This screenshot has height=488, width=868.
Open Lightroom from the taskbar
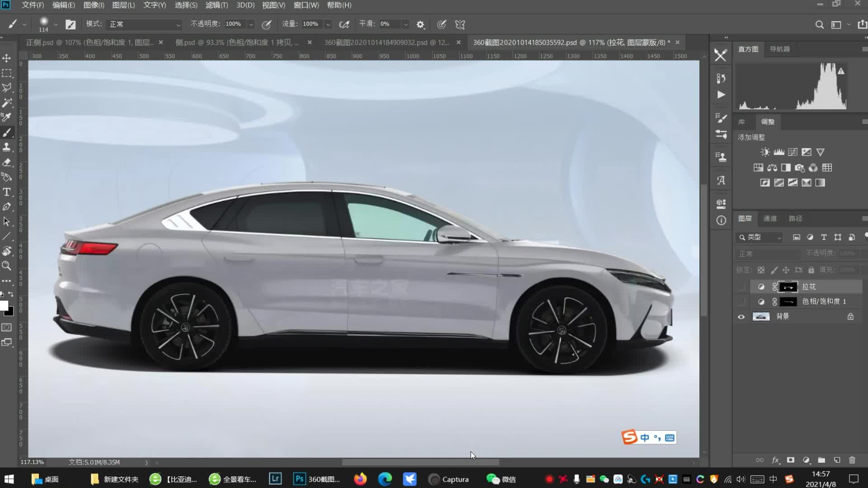pos(275,479)
